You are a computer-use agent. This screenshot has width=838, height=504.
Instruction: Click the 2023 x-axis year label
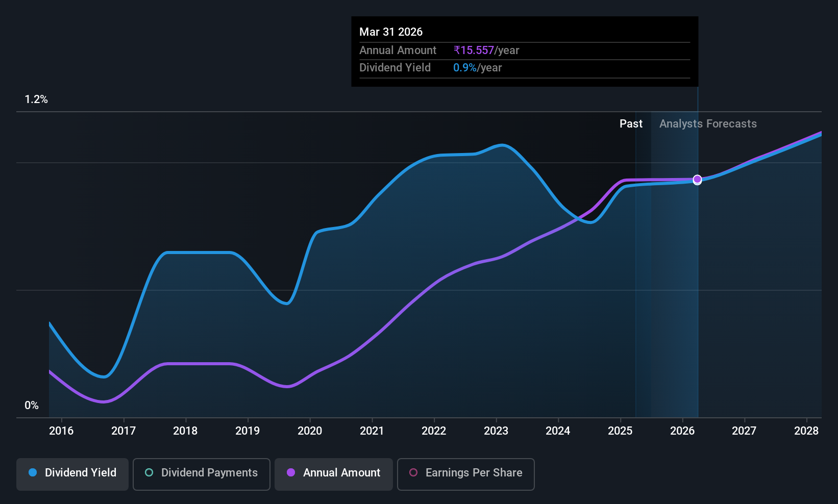pyautogui.click(x=496, y=431)
